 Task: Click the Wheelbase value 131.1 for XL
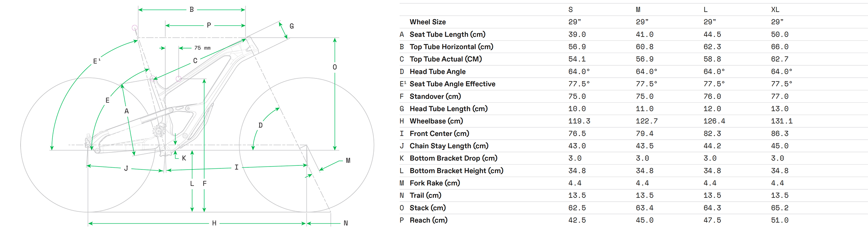point(782,121)
